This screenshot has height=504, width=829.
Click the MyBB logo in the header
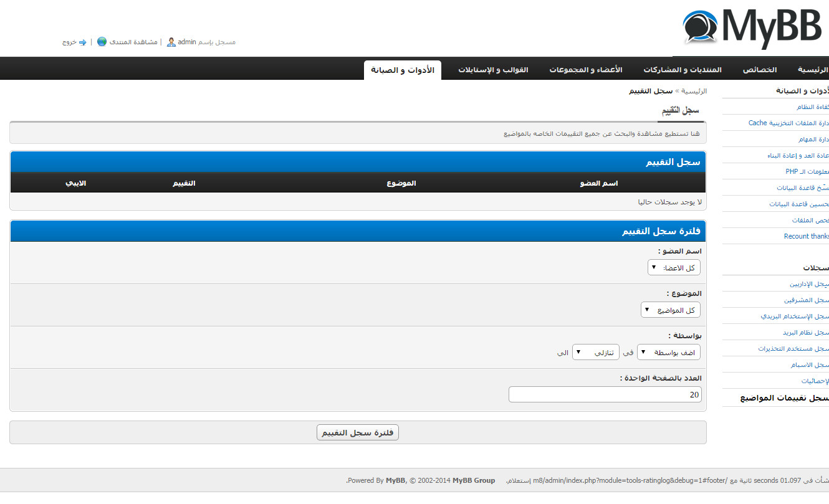click(751, 29)
